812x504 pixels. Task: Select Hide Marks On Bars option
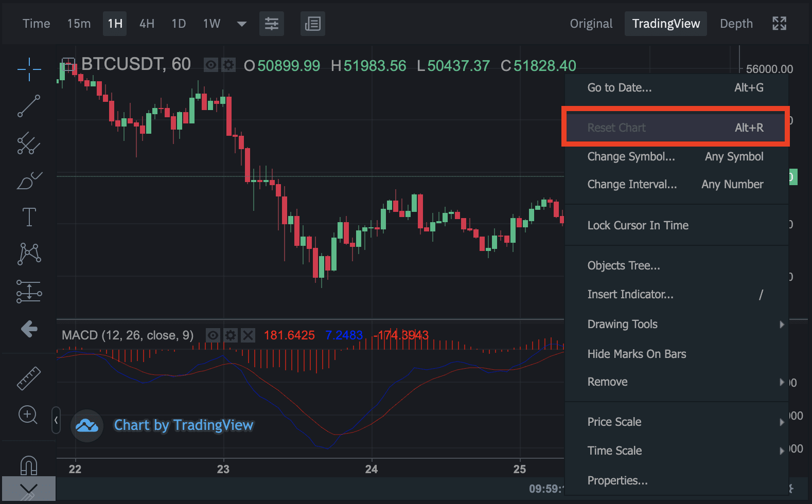[x=676, y=354]
